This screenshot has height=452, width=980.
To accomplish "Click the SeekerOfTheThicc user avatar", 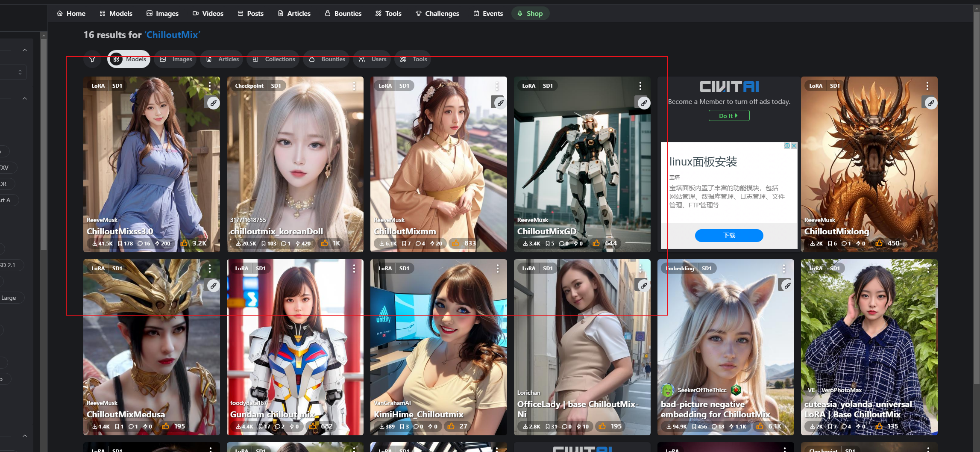I will tap(667, 390).
